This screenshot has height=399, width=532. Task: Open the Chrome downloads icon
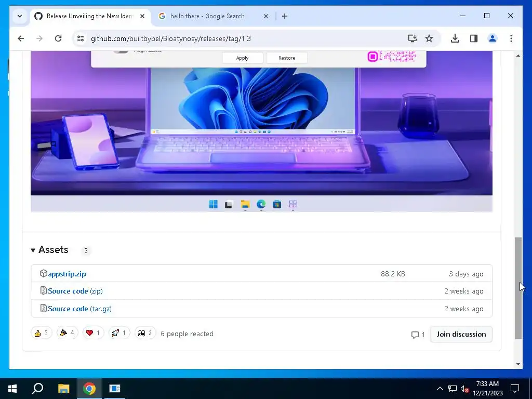[x=455, y=38]
